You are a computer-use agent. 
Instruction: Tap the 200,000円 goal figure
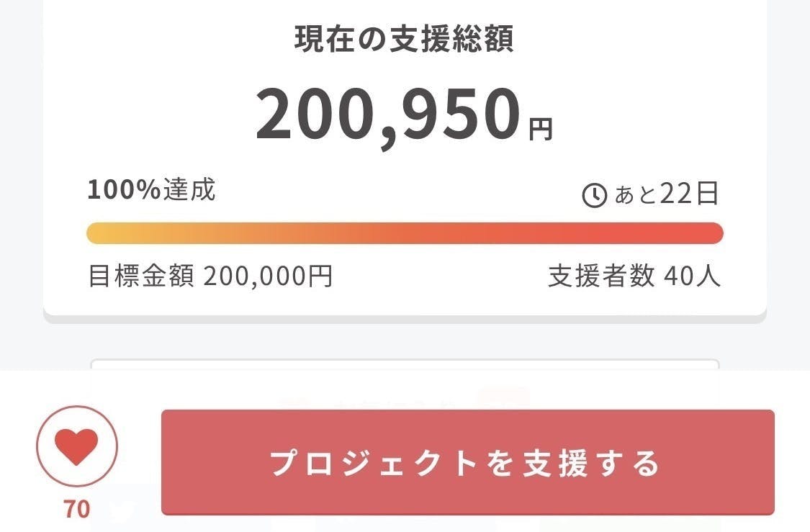[267, 276]
